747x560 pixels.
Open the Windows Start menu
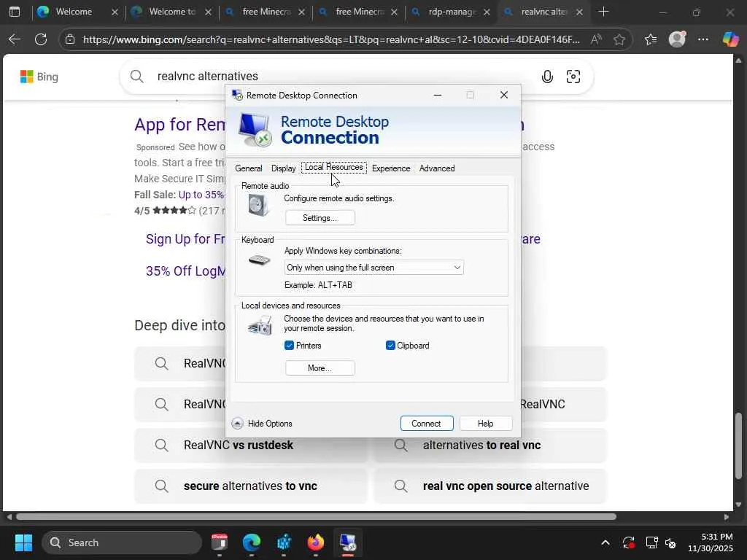pos(23,542)
